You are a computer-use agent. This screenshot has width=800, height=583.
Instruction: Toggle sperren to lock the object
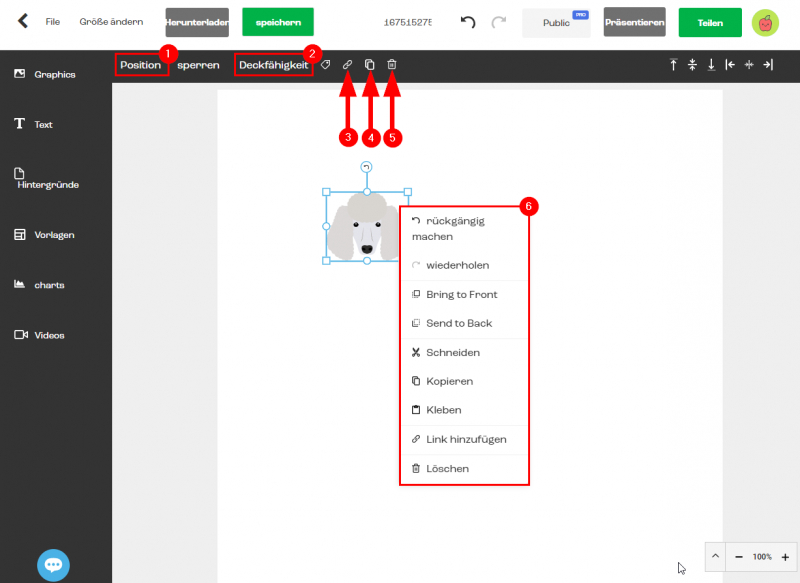(198, 65)
